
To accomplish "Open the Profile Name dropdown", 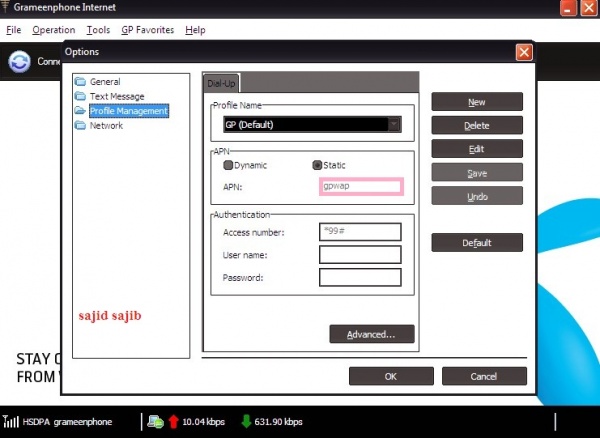I will point(394,124).
